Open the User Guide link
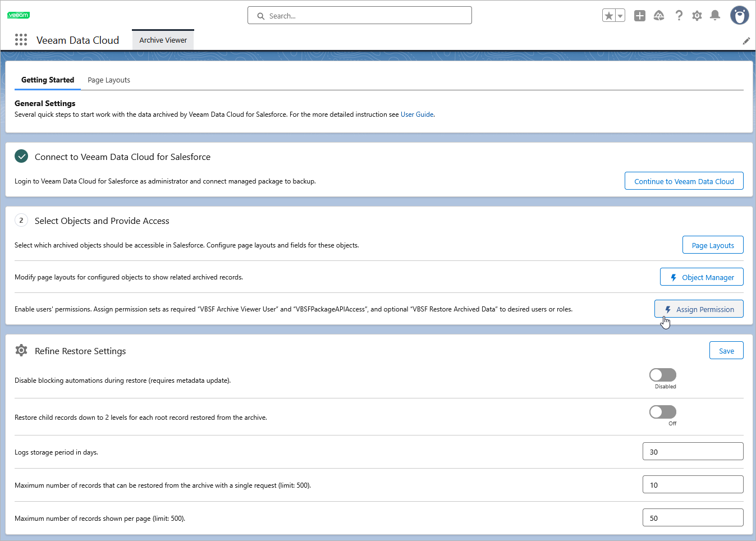Viewport: 756px width, 541px height. click(x=417, y=114)
